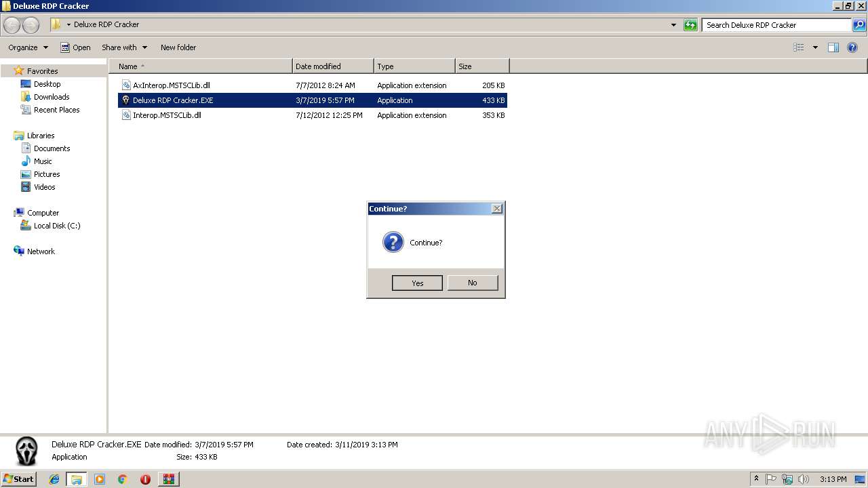
Task: Click No in the Continue dialog
Action: click(x=473, y=283)
